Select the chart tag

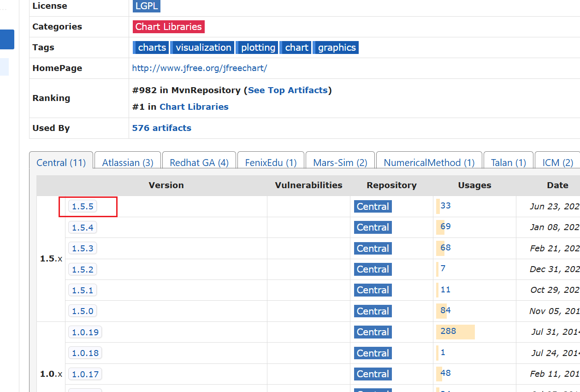(x=296, y=48)
